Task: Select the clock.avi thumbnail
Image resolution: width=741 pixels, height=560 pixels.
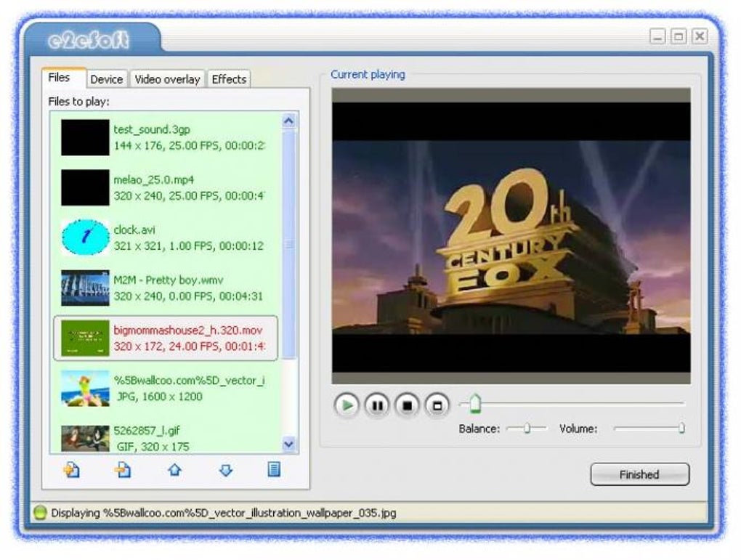Action: 85,238
